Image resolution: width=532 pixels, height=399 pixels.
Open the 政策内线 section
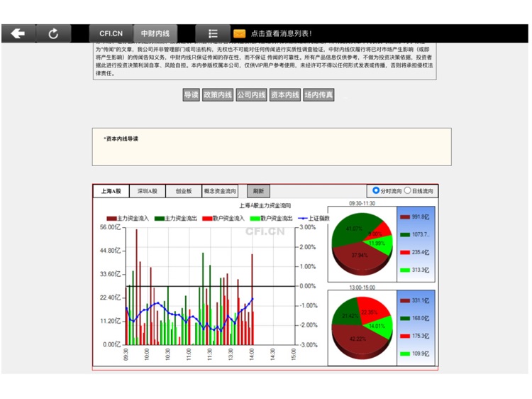pos(218,94)
